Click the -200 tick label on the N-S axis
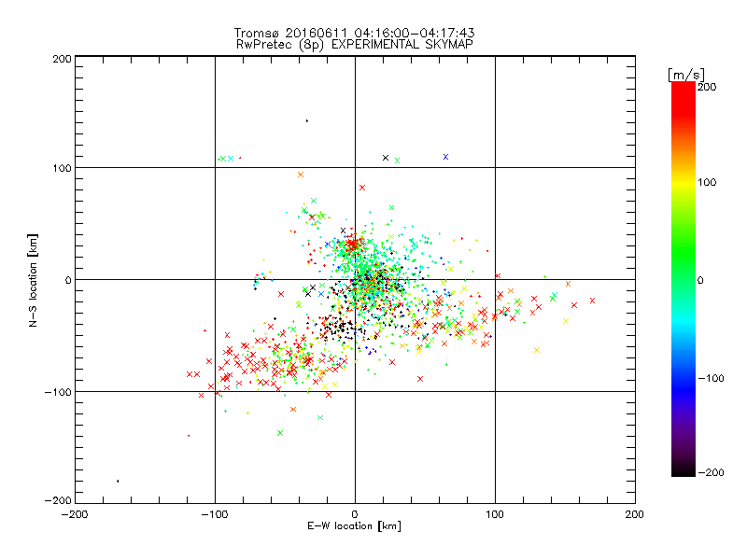The image size is (747, 560). (58, 500)
